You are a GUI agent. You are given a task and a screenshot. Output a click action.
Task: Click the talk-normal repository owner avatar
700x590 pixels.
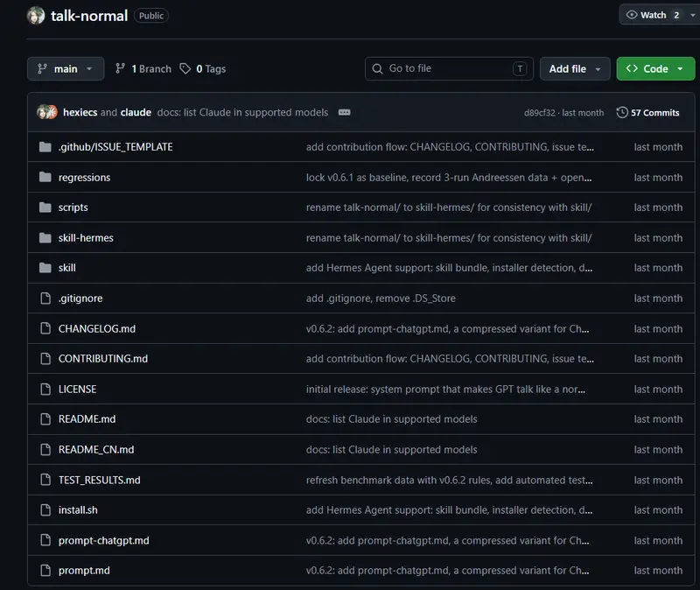point(36,16)
